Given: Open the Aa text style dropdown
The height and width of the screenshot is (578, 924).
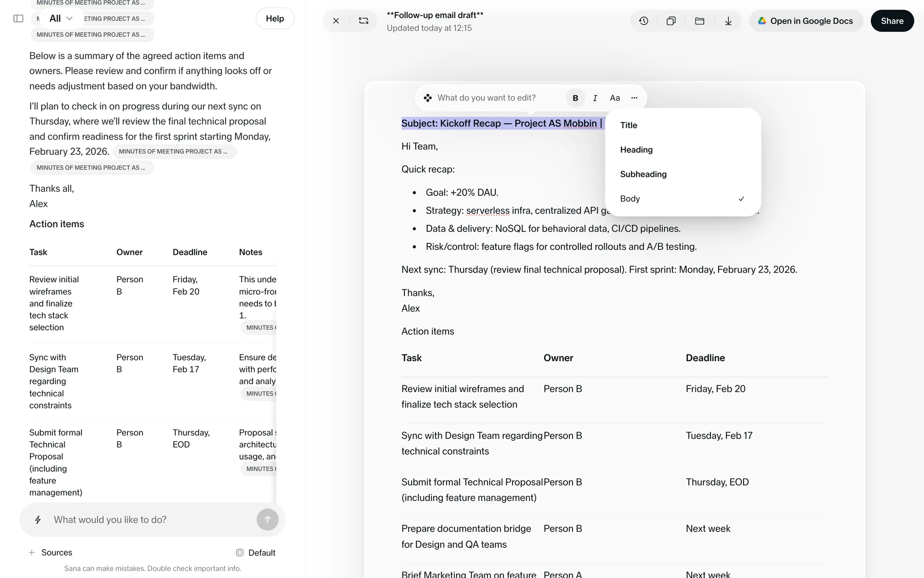Looking at the screenshot, I should point(615,98).
